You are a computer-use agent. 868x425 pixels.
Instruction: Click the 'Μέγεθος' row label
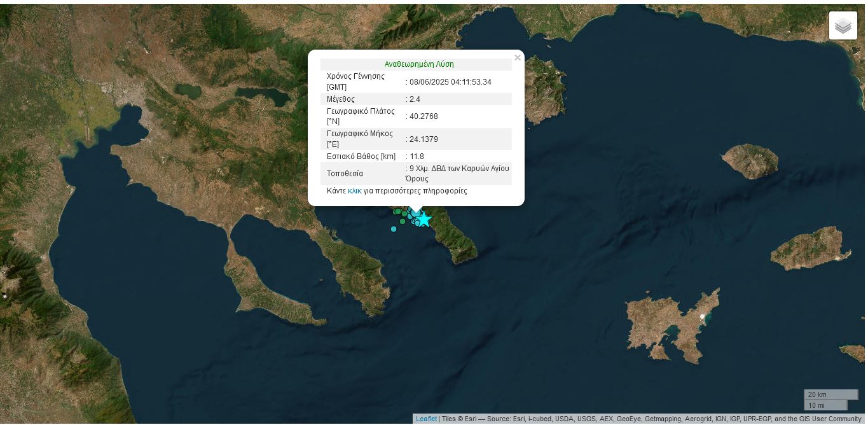(340, 99)
